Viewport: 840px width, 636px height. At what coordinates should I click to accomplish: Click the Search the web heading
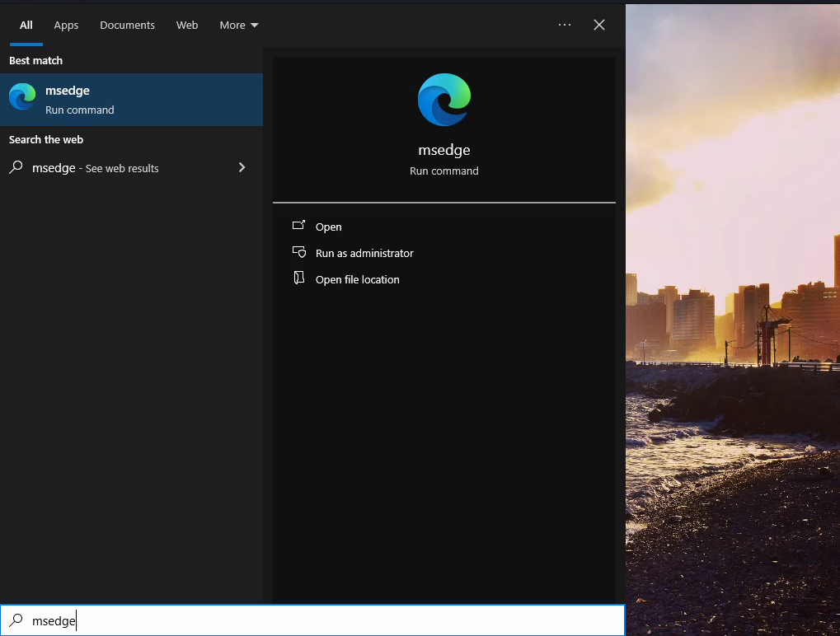(x=46, y=140)
